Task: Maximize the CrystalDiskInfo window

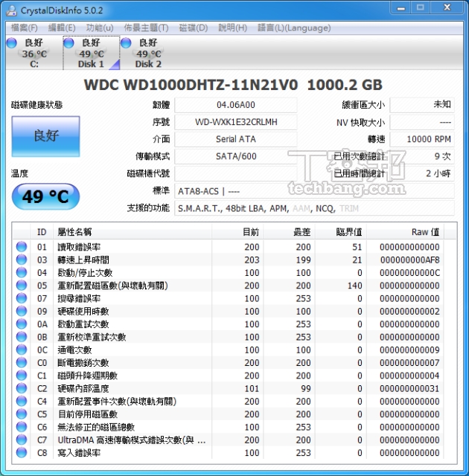Action: click(x=421, y=8)
